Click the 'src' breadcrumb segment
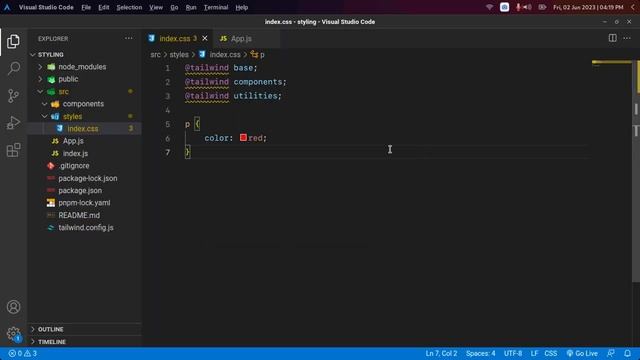This screenshot has height=360, width=640. click(x=156, y=55)
